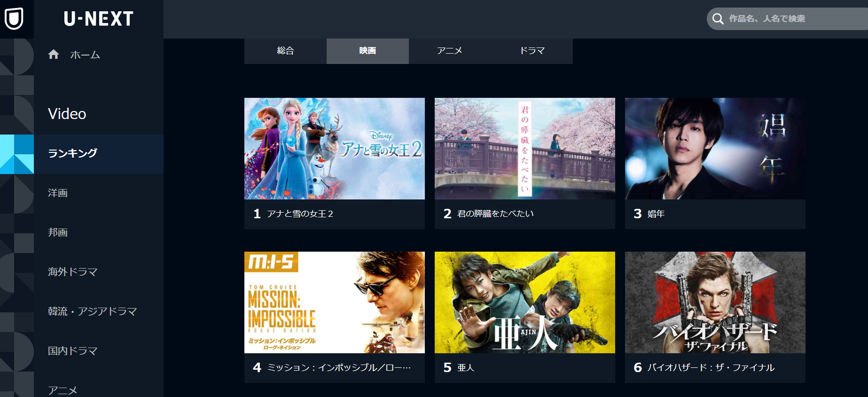Click the 娼年 title link
The image size is (868, 397).
tap(656, 214)
